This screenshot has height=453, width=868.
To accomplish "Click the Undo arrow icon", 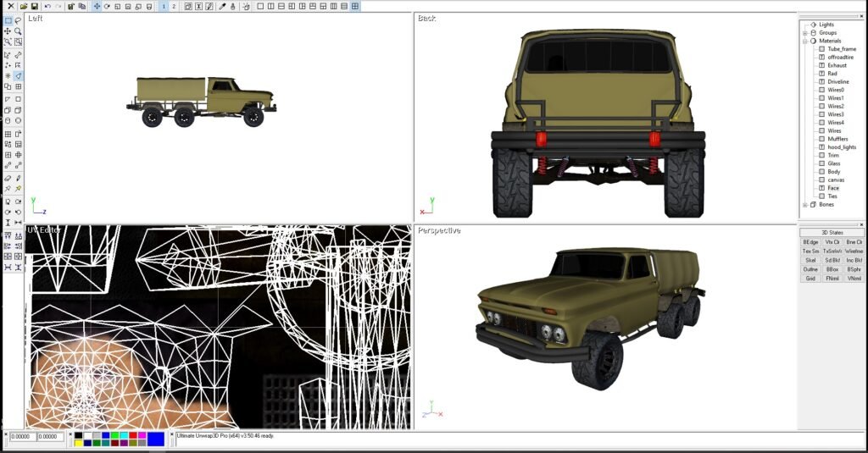I will coord(47,6).
